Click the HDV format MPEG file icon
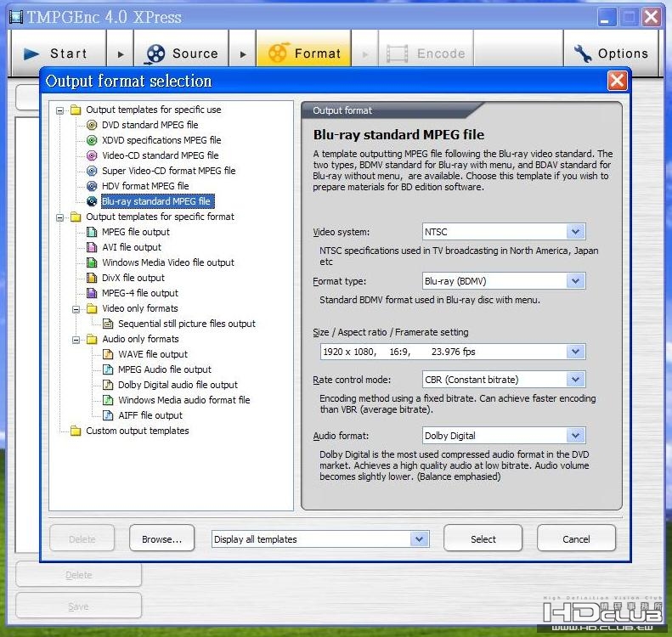Screen dimensions: 672x637 (x=92, y=186)
